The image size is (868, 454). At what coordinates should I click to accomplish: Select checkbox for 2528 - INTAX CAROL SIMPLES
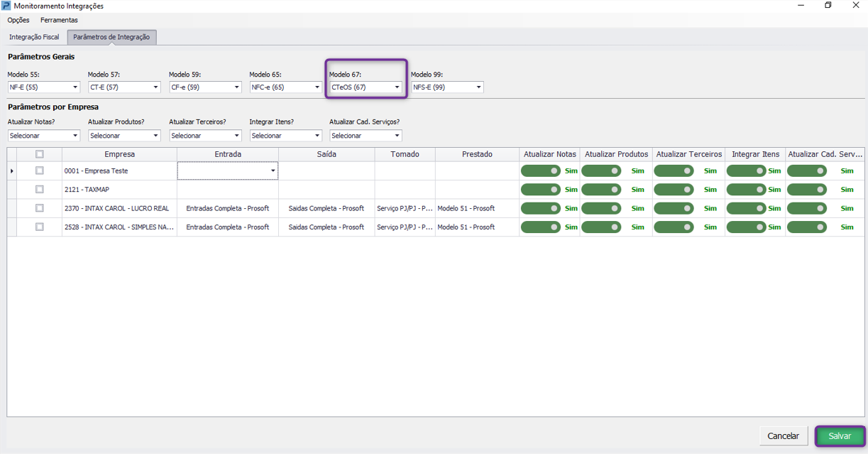(x=40, y=227)
